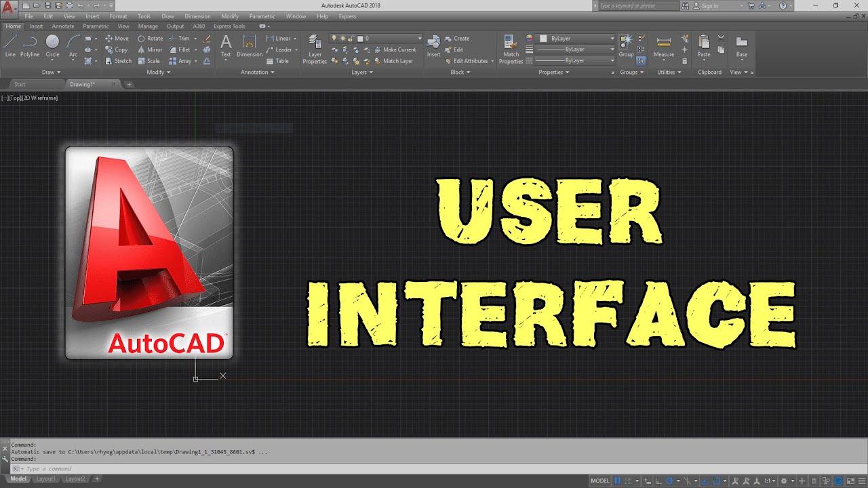Toggle snap mode in status bar

tap(628, 481)
